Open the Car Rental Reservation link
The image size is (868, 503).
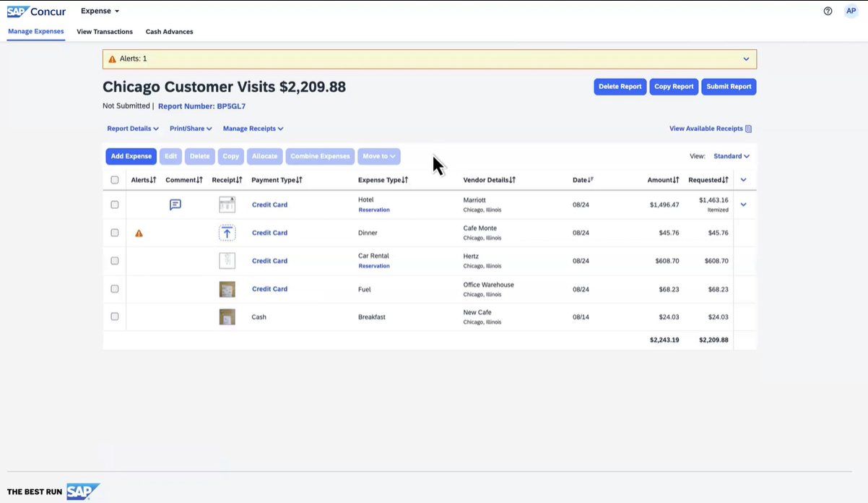click(374, 266)
